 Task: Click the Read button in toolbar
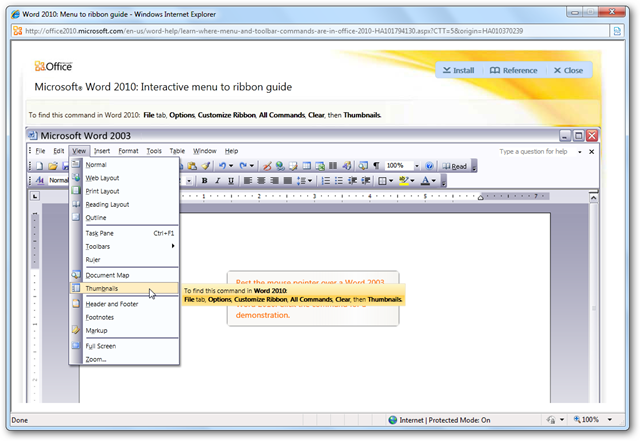pos(454,166)
